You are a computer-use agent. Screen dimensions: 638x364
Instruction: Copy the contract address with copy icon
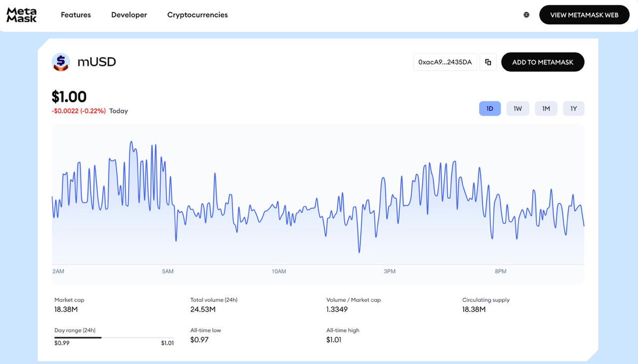tap(488, 62)
